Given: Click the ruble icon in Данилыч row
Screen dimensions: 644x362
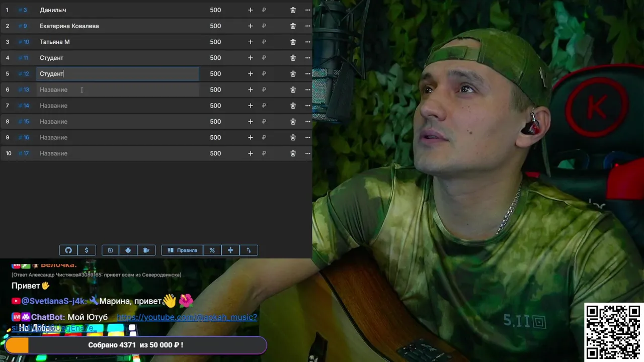Looking at the screenshot, I should [x=264, y=10].
